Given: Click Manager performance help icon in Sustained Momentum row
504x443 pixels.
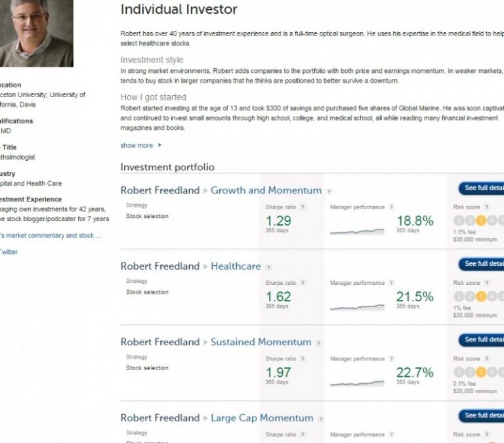Looking at the screenshot, I should coord(391,359).
